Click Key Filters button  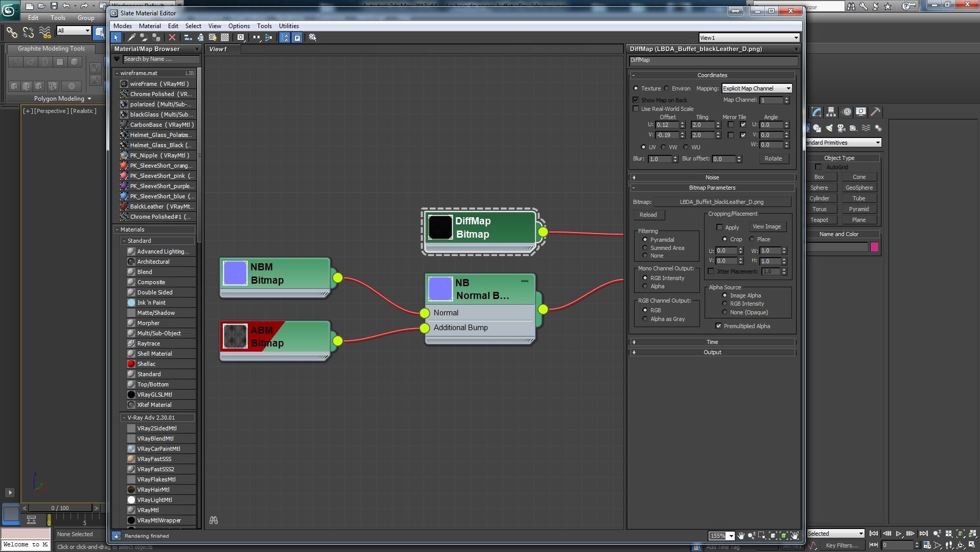pyautogui.click(x=842, y=545)
